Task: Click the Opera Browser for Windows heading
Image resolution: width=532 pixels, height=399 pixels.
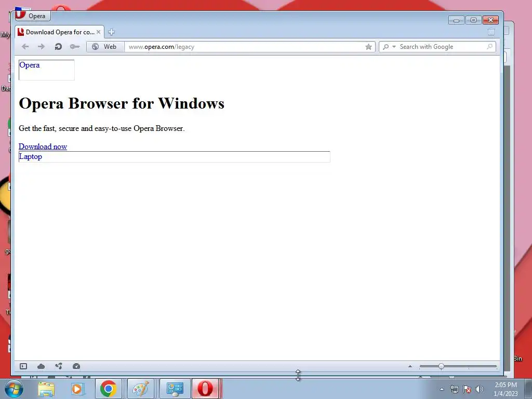Action: pyautogui.click(x=122, y=103)
